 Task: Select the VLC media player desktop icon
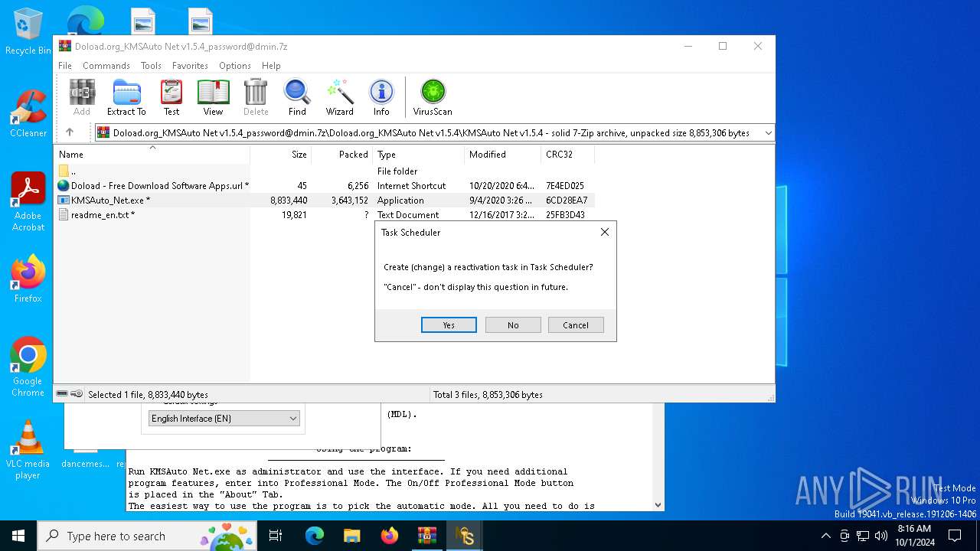point(28,449)
